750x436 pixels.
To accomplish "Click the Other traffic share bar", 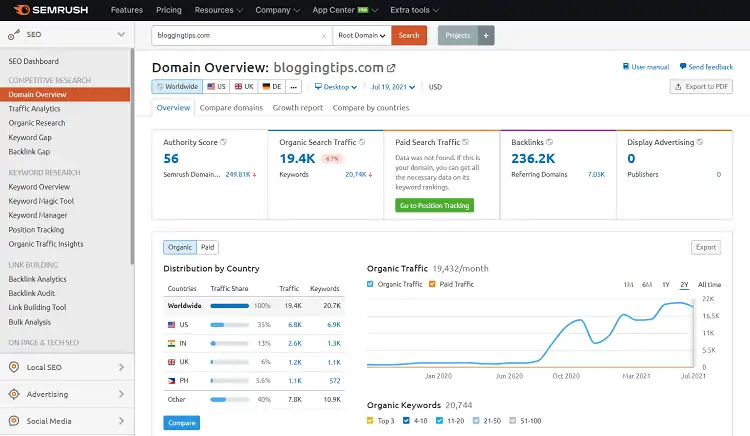I will pos(230,399).
